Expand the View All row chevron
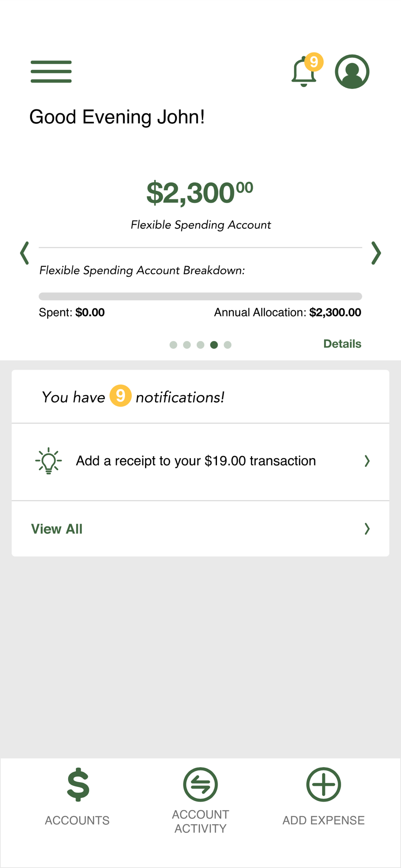401x868 pixels. pyautogui.click(x=367, y=529)
